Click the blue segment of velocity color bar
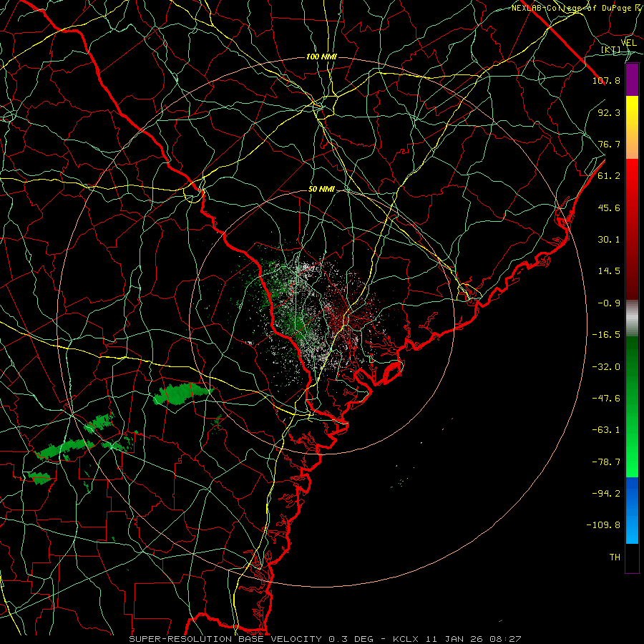 pos(632,510)
